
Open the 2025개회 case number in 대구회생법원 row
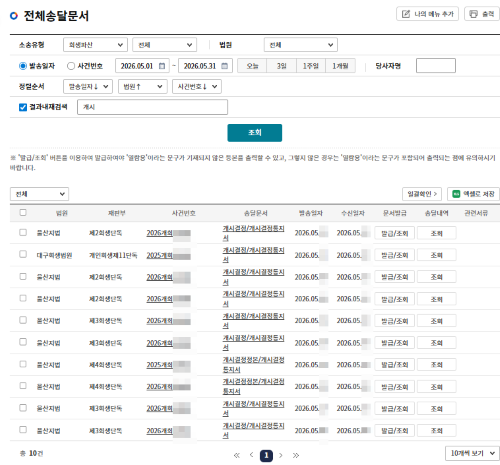(159, 255)
